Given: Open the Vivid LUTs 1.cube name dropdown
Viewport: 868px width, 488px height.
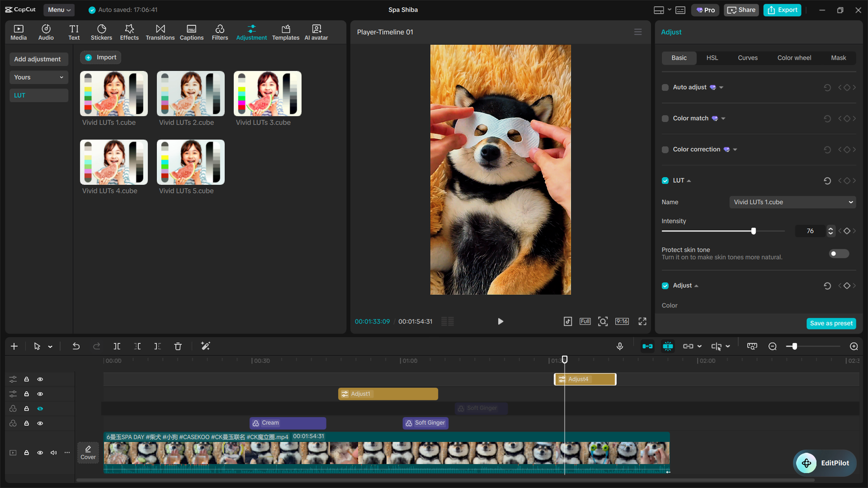Looking at the screenshot, I should (792, 202).
